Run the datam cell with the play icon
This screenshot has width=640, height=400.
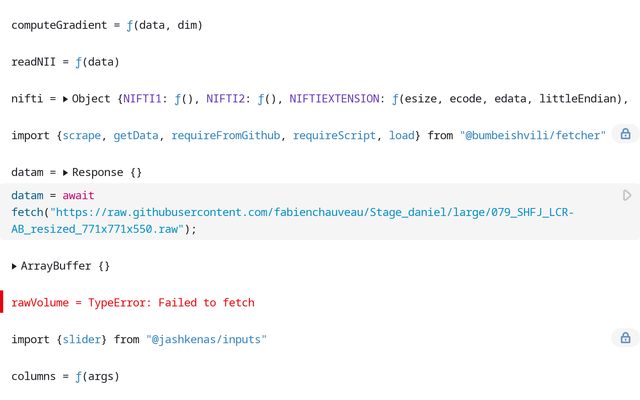tap(627, 196)
